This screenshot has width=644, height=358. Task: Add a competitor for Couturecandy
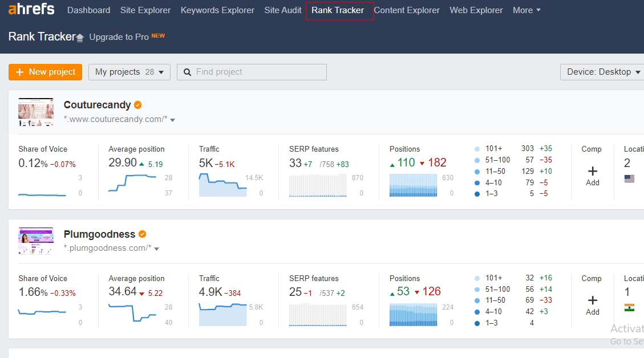coord(592,176)
